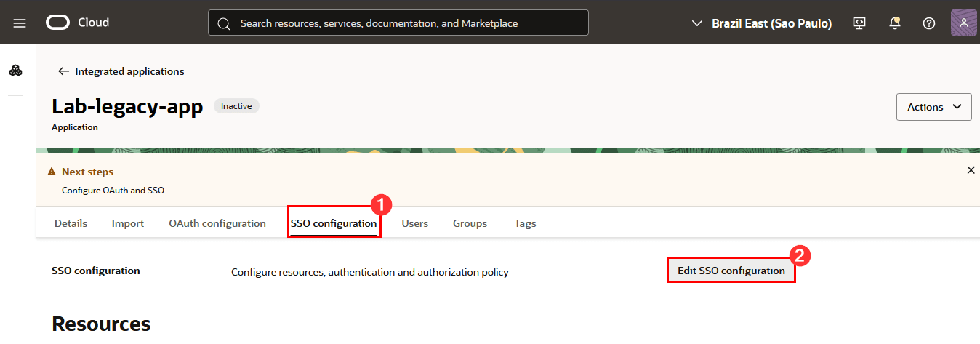Click the Oracle Cloud logo
980x344 pixels.
point(57,23)
